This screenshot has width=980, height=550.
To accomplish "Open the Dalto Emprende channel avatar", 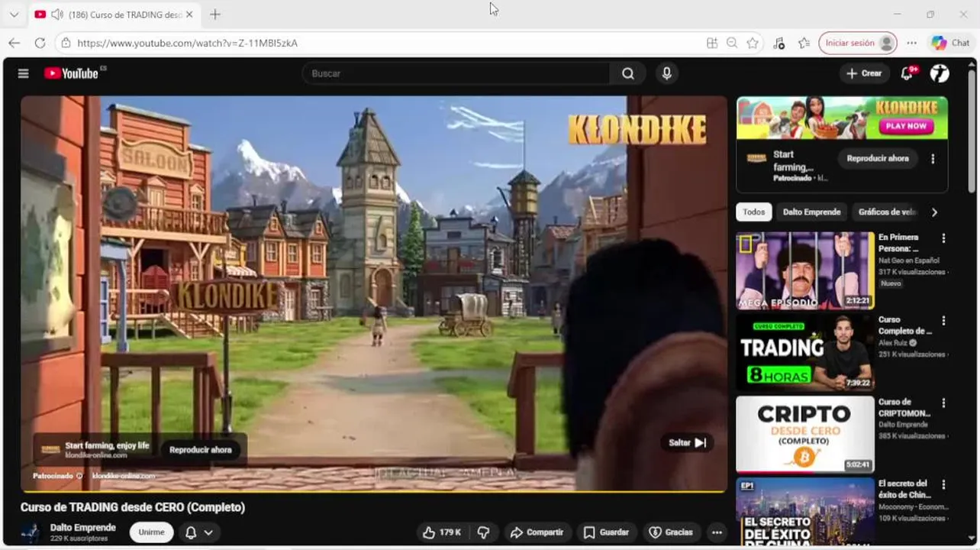I will click(31, 532).
